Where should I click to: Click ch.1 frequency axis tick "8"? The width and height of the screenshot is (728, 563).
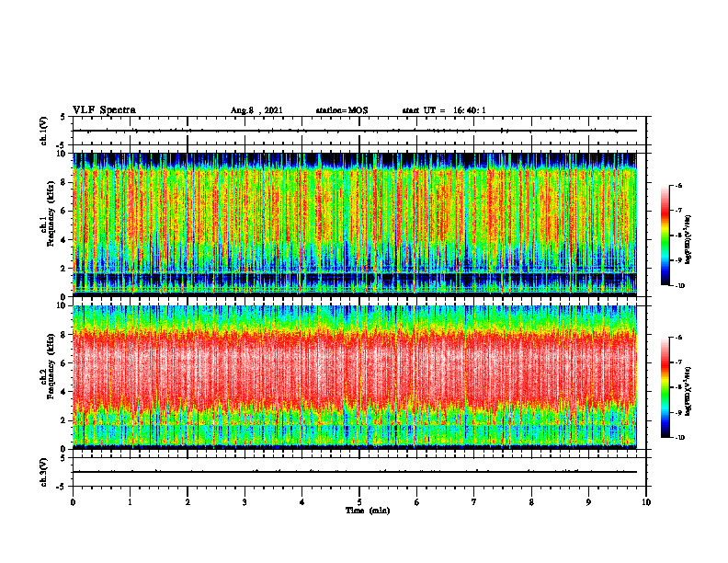point(63,182)
